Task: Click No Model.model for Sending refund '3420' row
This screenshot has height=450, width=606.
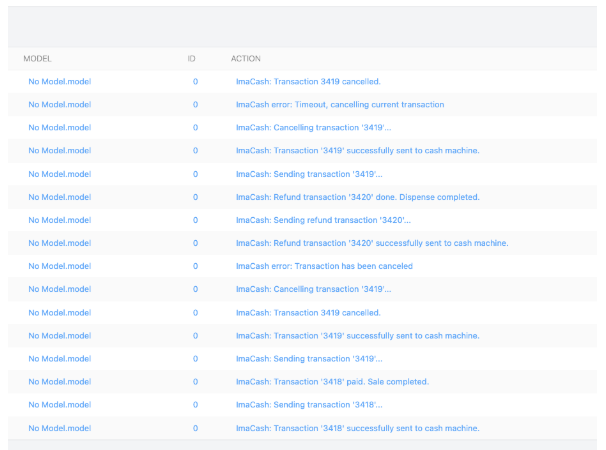Action: (x=59, y=220)
